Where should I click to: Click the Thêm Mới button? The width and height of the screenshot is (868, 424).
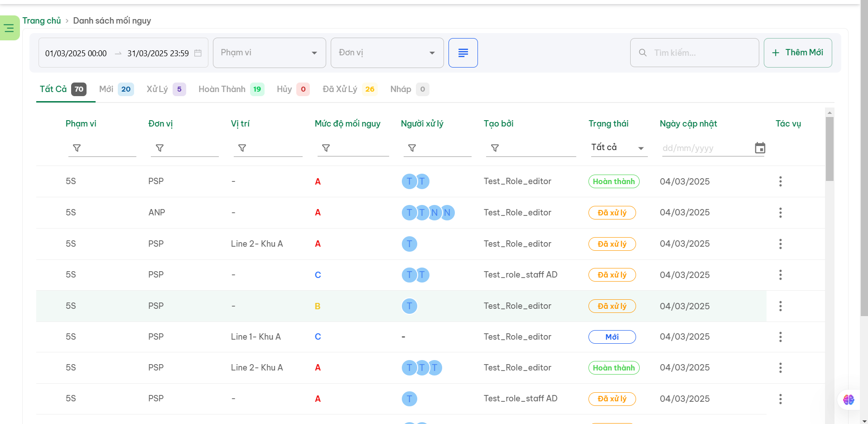click(x=798, y=53)
